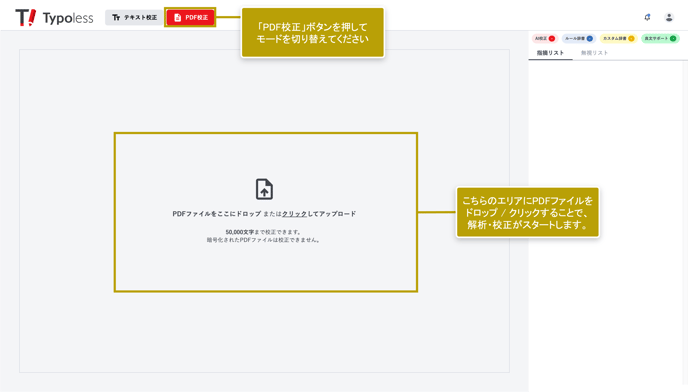The image size is (688, 392).
Task: Open the notifications bell
Action: tap(647, 18)
